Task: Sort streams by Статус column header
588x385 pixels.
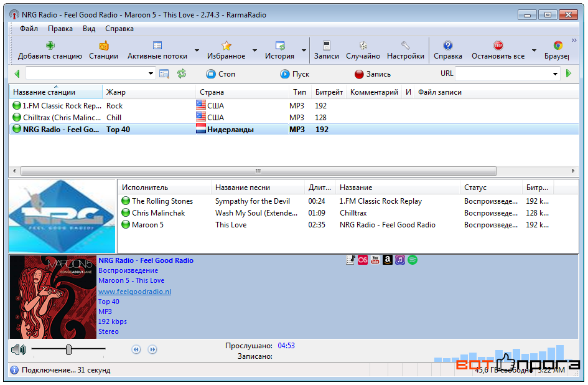Action: tap(491, 188)
